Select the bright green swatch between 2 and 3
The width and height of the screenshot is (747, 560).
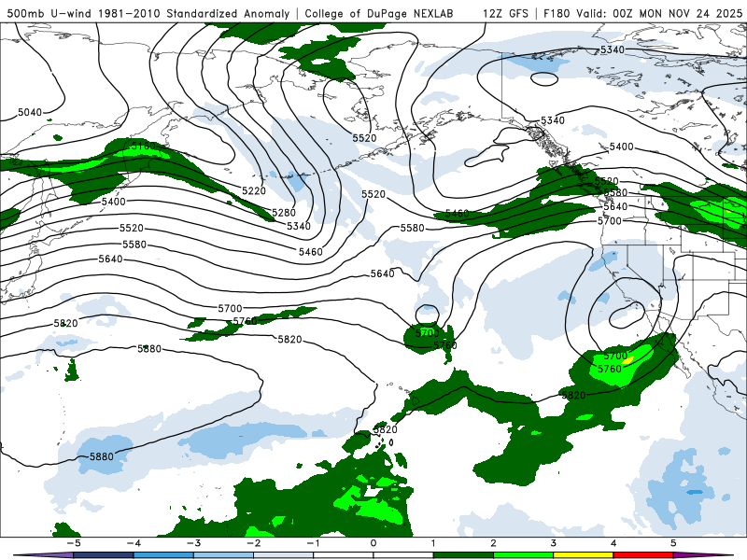524,555
